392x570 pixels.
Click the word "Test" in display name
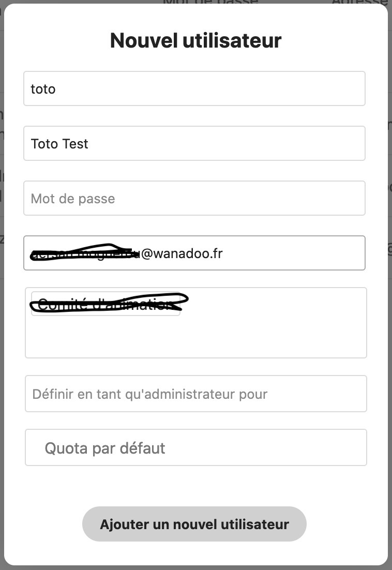tap(76, 144)
